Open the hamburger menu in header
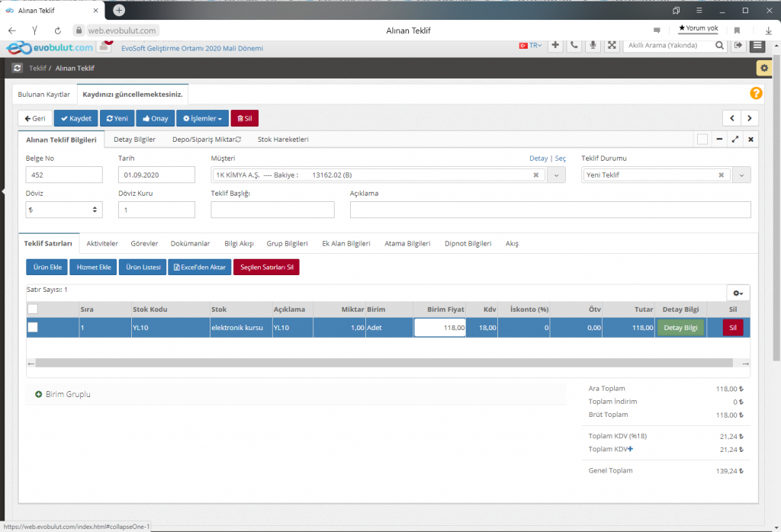The width and height of the screenshot is (781, 532). coord(757,46)
